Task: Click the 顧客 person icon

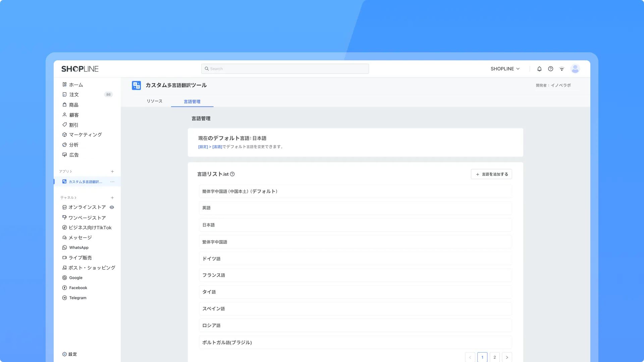Action: click(64, 115)
